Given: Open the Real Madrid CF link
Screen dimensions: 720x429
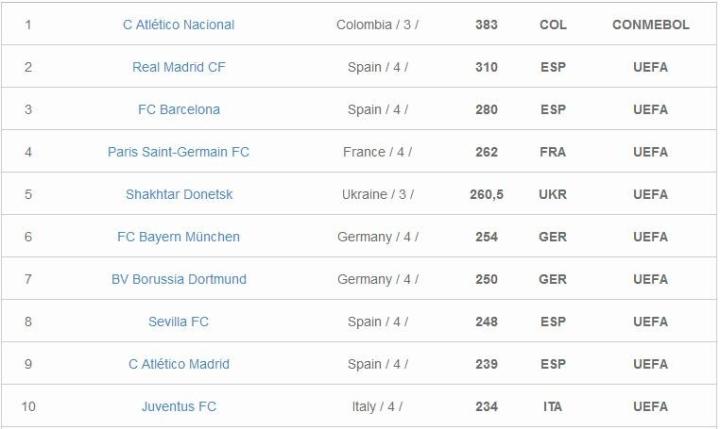Looking at the screenshot, I should [x=178, y=67].
